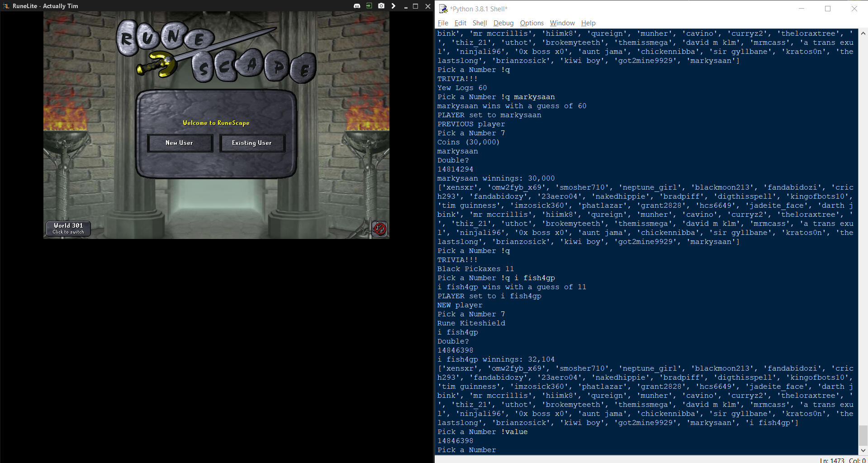Click 'i fish4gp winnings: 32,104' line

pyautogui.click(x=496, y=359)
